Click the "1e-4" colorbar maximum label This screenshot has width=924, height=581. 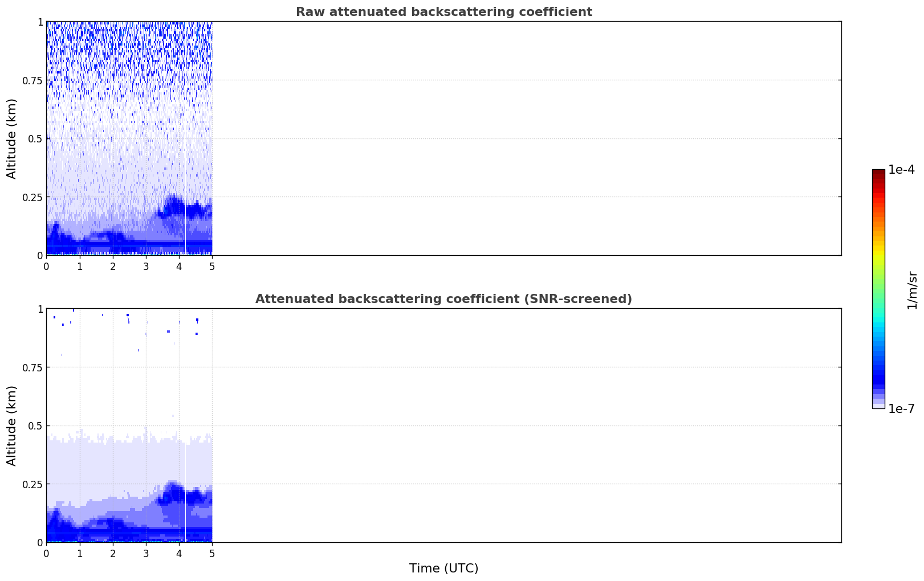[x=901, y=170]
